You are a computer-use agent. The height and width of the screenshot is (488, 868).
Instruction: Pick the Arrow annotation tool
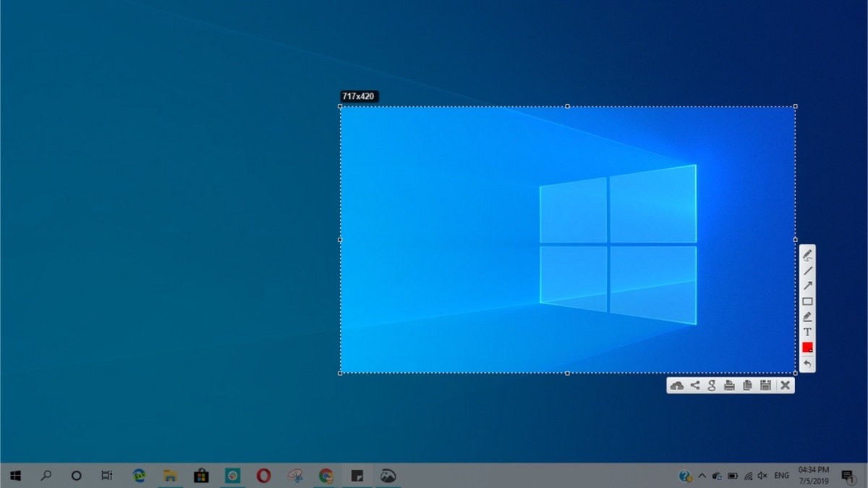point(807,285)
